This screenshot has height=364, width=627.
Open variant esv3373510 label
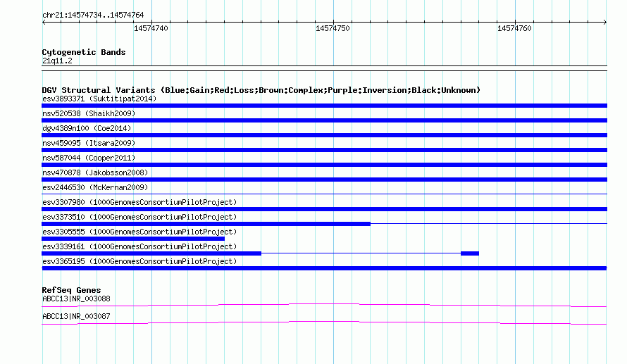coord(139,217)
